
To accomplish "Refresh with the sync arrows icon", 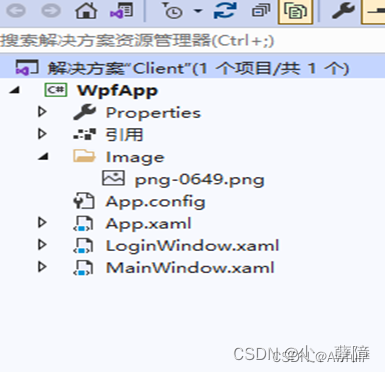I will [x=225, y=10].
